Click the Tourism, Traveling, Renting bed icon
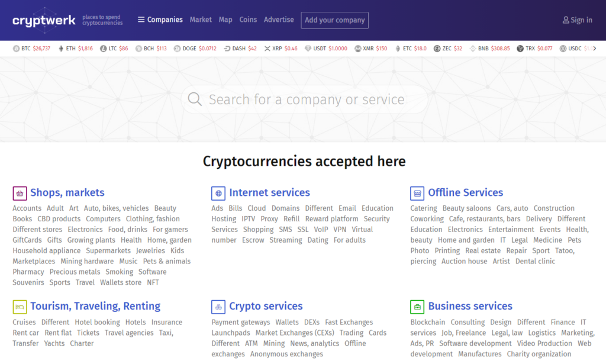 click(20, 307)
